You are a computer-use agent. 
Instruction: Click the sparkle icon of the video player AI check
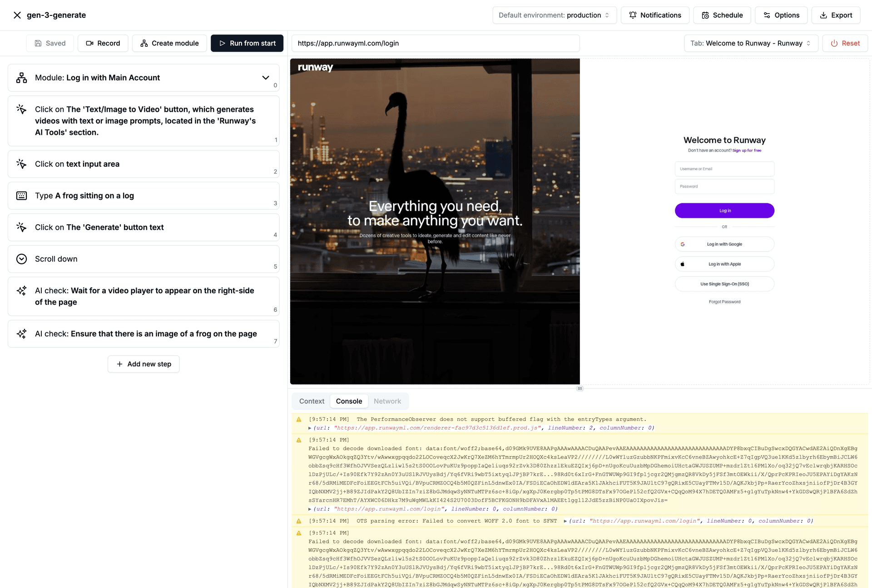21,291
